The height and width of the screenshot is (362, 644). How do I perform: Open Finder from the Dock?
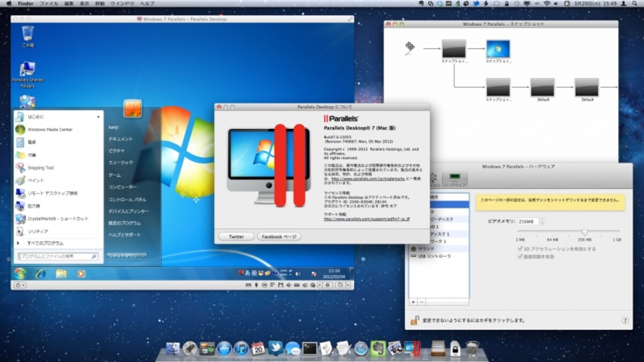click(x=172, y=349)
